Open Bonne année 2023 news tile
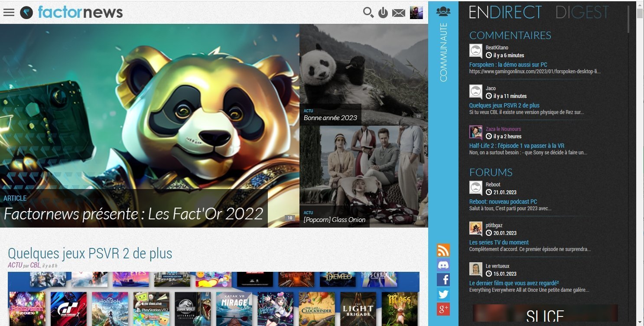The image size is (644, 326). [x=330, y=117]
